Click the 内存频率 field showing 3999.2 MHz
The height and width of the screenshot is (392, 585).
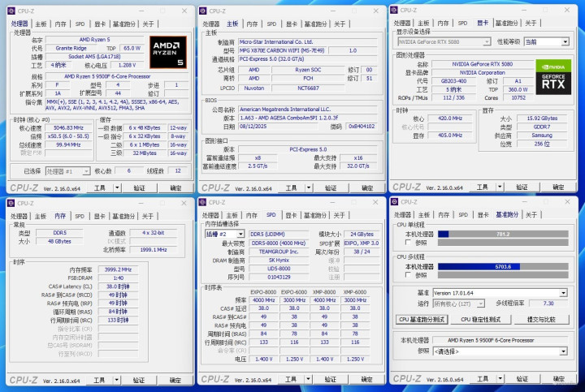118,269
